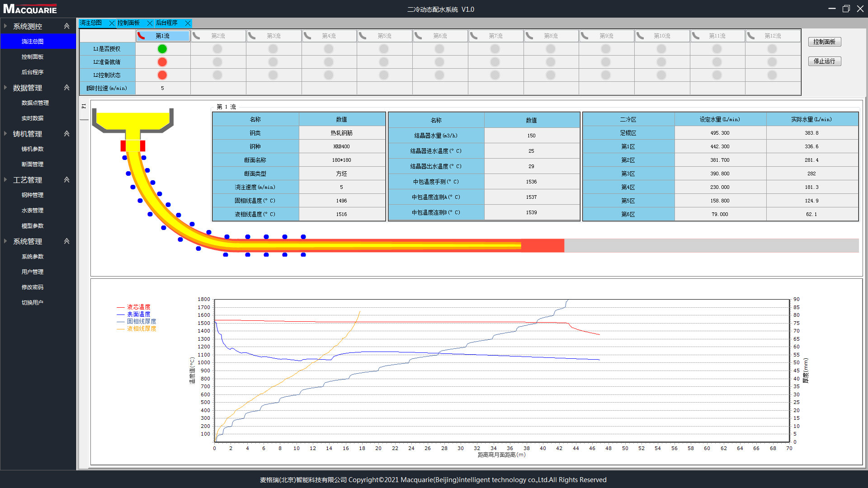Open 切换用户 sidebar link
Screen dimensions: 868x488
pos(33,303)
